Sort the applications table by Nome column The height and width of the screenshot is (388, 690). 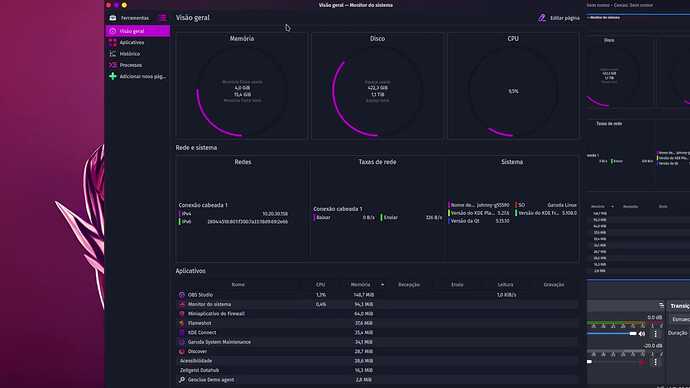pos(238,285)
